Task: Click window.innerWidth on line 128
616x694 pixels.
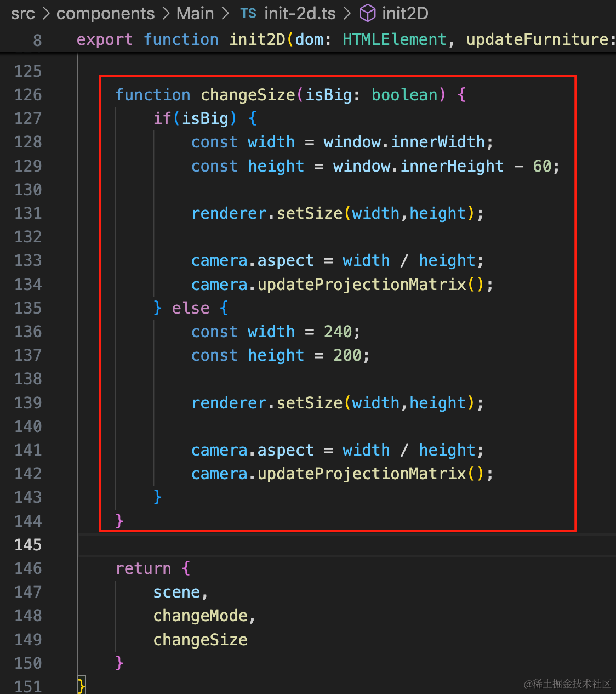Action: point(404,142)
